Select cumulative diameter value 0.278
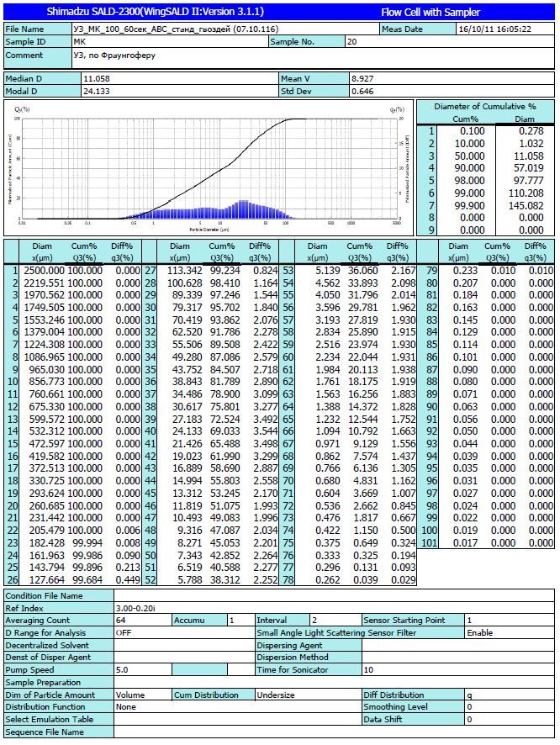The image size is (560, 745). coord(531,131)
